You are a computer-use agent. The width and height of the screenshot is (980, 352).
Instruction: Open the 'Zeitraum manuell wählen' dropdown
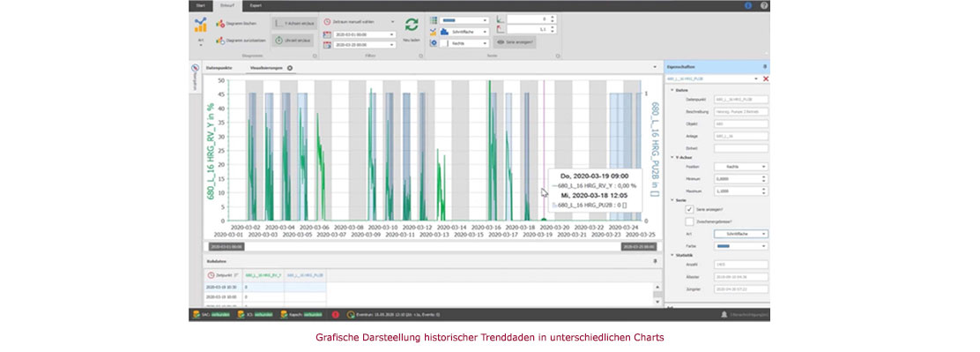tap(360, 21)
